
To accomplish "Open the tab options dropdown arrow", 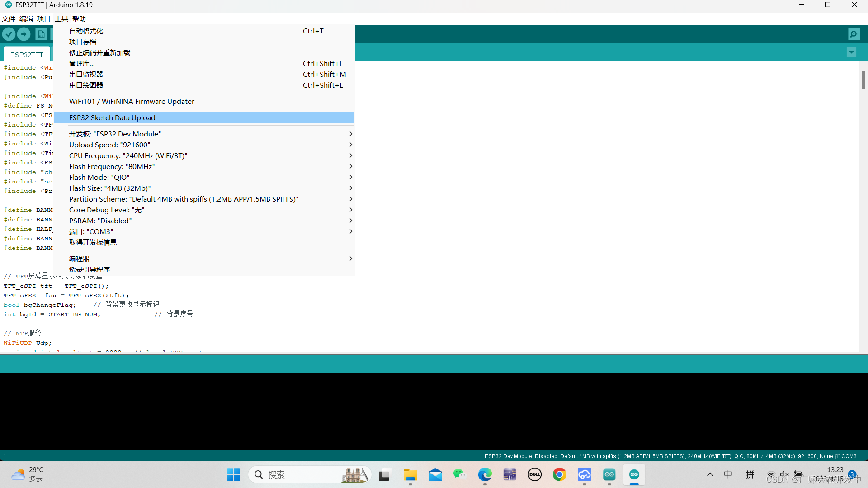I will click(851, 52).
